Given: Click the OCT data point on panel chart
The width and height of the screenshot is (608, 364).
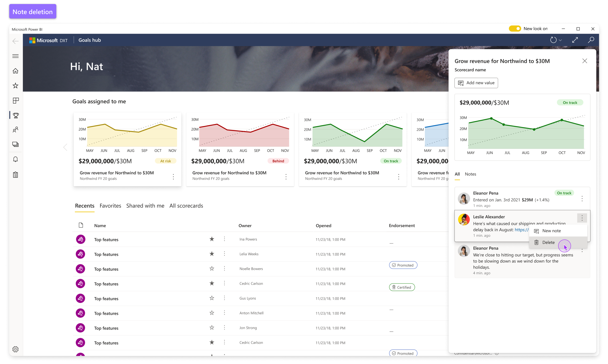Looking at the screenshot, I should 562,120.
